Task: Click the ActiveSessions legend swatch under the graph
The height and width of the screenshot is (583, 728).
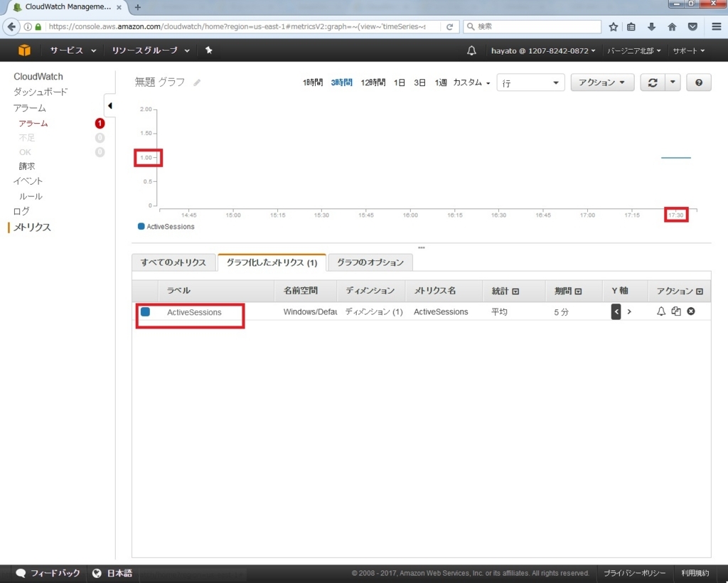Action: pos(141,226)
